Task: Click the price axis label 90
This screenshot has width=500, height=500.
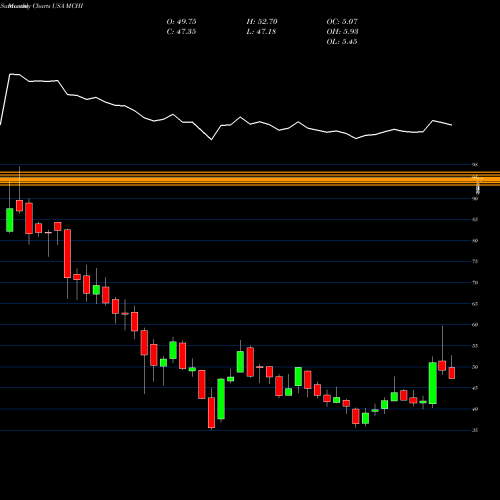Action: [475, 199]
